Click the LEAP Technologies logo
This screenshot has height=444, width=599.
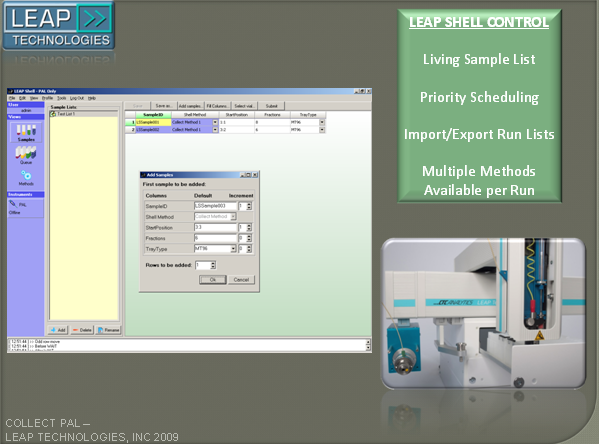[x=59, y=26]
